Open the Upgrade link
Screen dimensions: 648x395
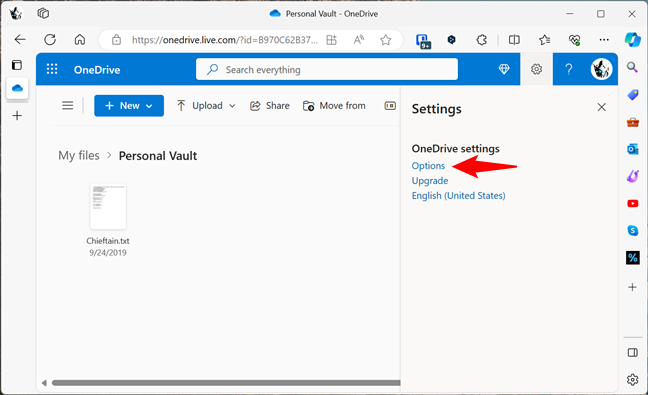(x=430, y=181)
